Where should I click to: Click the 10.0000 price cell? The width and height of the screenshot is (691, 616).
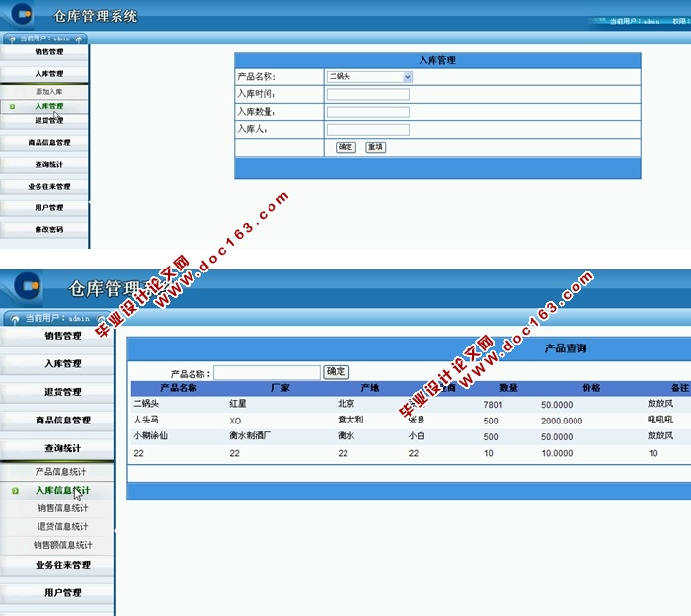557,453
